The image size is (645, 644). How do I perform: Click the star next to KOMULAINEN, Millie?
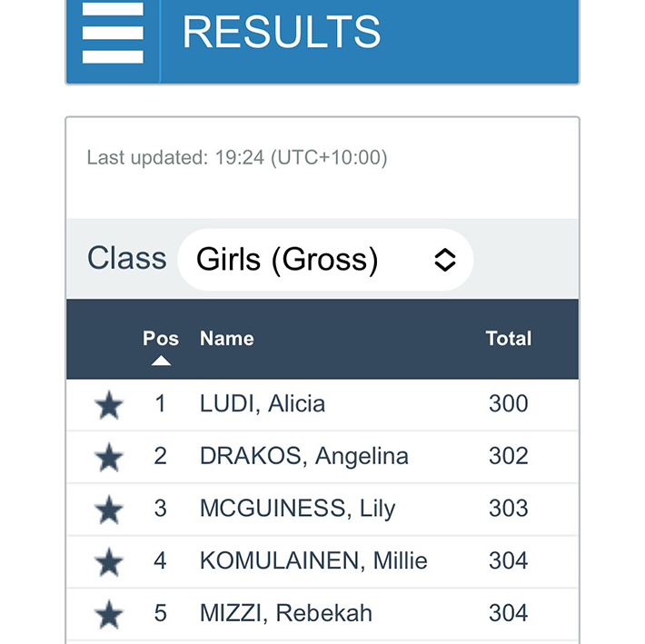pyautogui.click(x=109, y=561)
